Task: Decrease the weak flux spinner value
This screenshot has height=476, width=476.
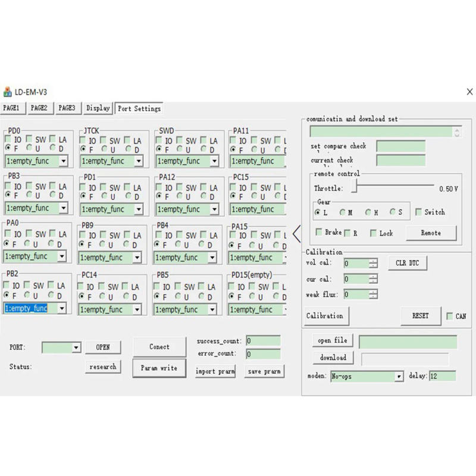Action: [x=373, y=297]
